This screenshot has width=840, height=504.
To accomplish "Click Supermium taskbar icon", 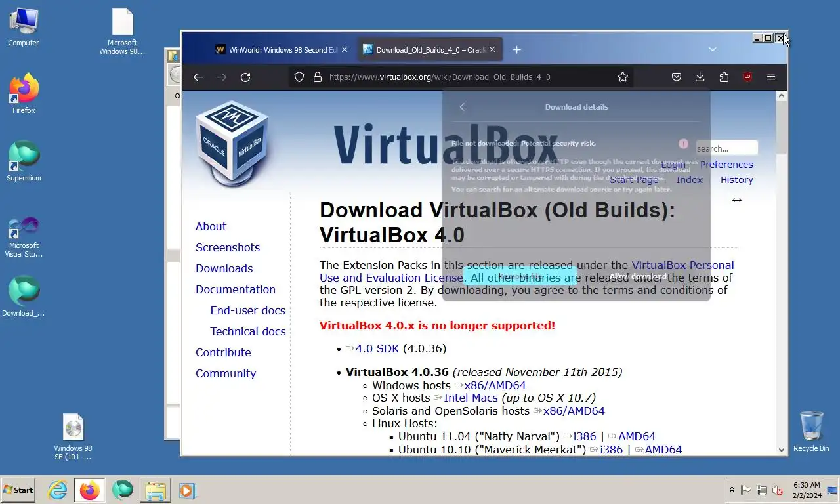I will (122, 490).
